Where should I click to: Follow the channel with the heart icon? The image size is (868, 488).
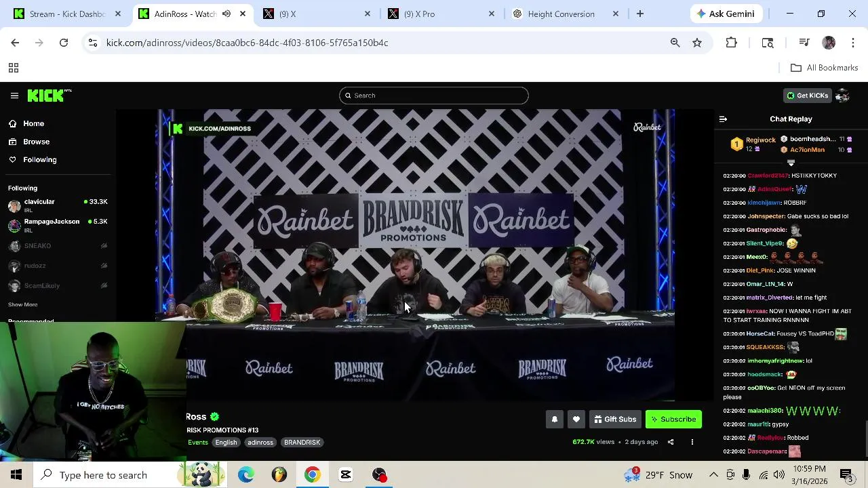pos(576,420)
